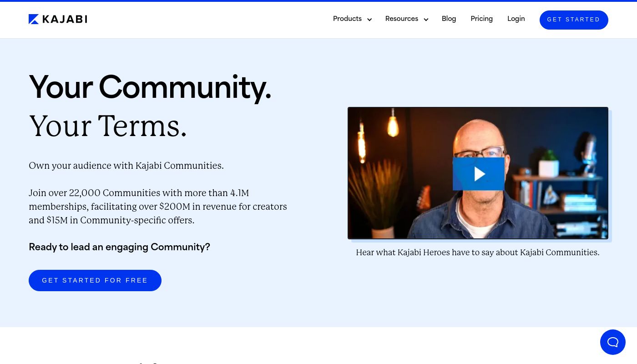Click the 'Own your audience' sentence
Image resolution: width=637 pixels, height=364 pixels.
click(126, 166)
